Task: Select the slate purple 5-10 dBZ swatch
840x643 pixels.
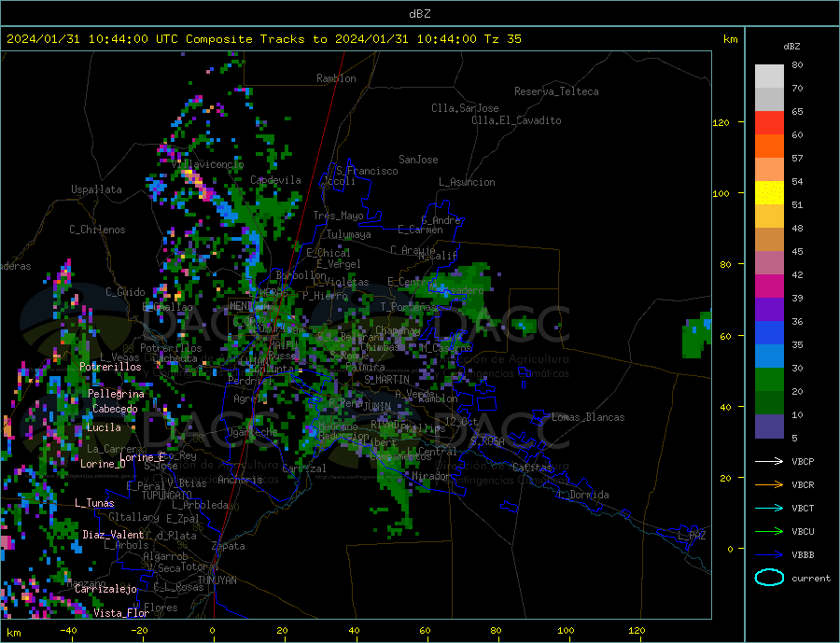Action: [769, 426]
